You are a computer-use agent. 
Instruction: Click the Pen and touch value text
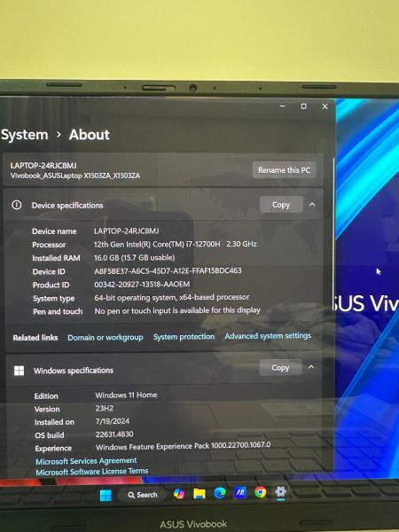click(177, 310)
